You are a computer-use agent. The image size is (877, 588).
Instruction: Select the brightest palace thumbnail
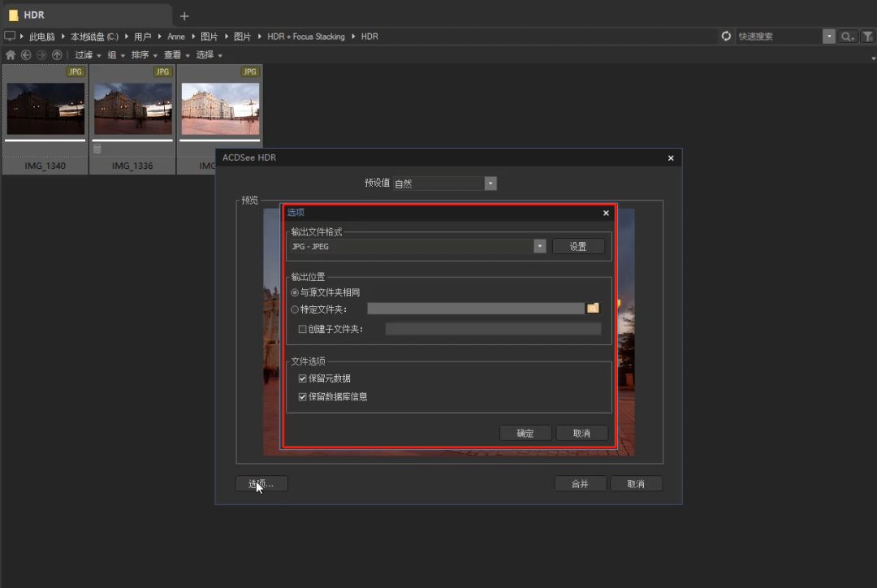(220, 109)
